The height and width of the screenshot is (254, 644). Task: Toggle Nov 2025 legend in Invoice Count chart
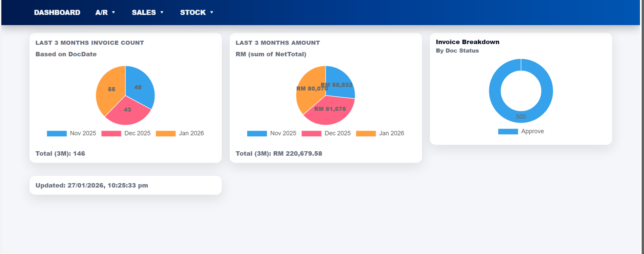[x=71, y=133]
